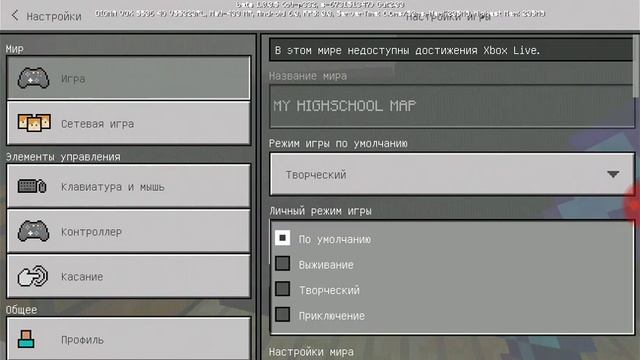Open the Сетевая игра settings tab
The height and width of the screenshot is (360, 640).
click(129, 123)
